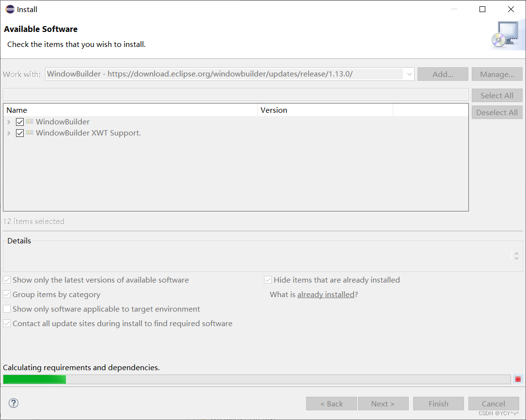
Task: Click the Version column header
Action: click(325, 110)
